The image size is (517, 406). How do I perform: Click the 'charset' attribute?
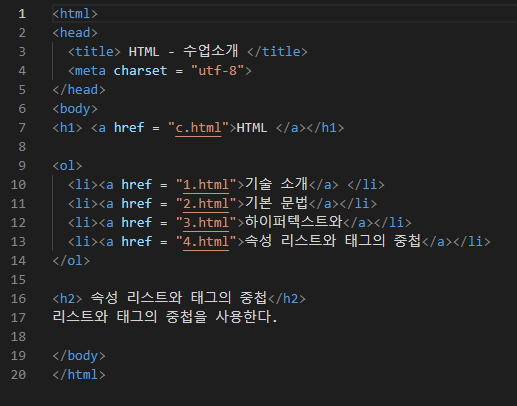coord(140,71)
